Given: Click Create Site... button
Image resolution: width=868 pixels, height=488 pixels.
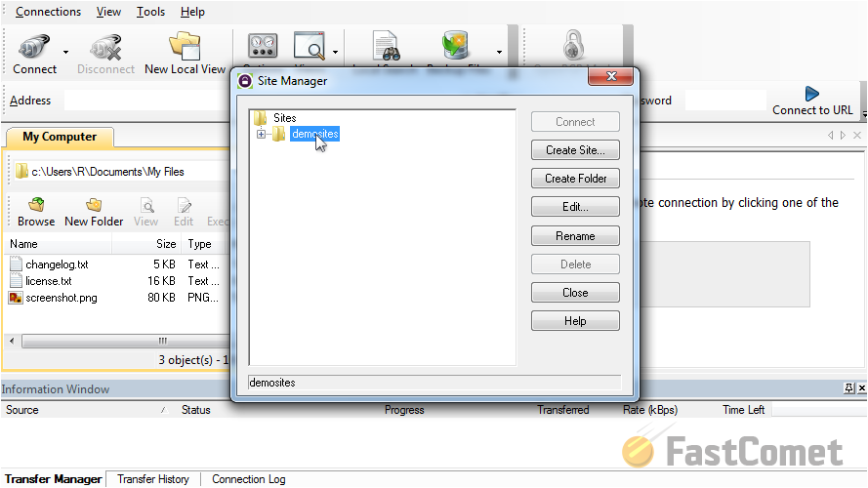Looking at the screenshot, I should [575, 150].
